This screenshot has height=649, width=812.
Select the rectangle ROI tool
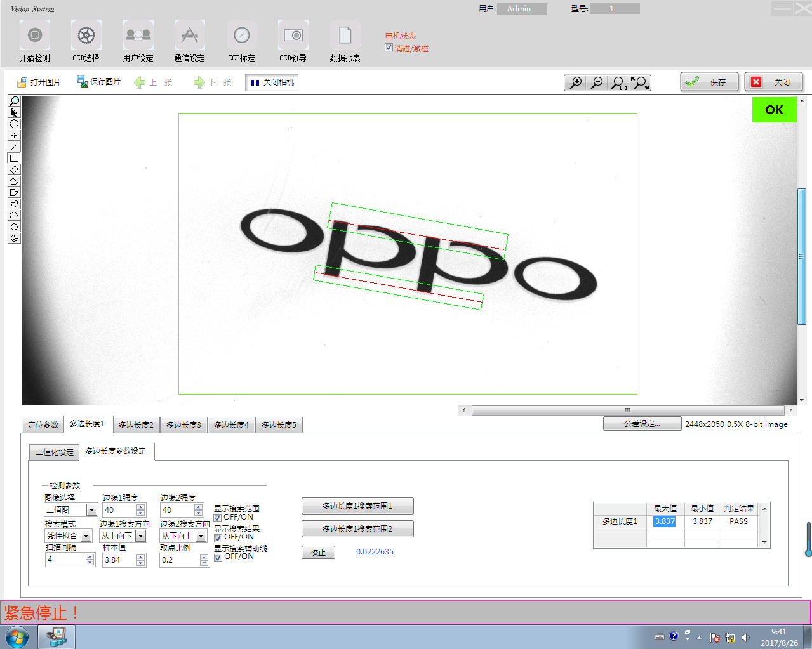click(14, 158)
